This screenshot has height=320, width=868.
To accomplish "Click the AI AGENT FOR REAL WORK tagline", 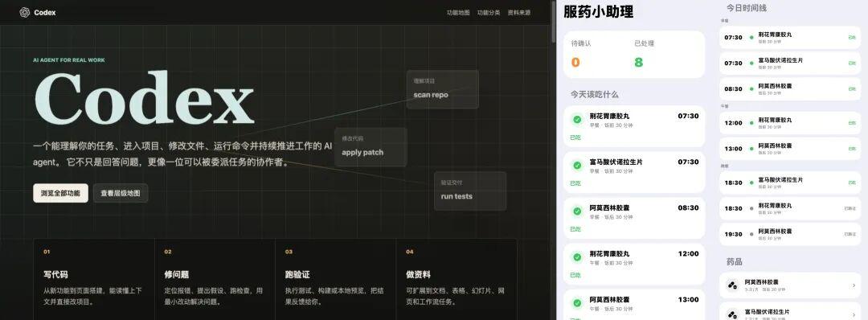I will pyautogui.click(x=68, y=60).
